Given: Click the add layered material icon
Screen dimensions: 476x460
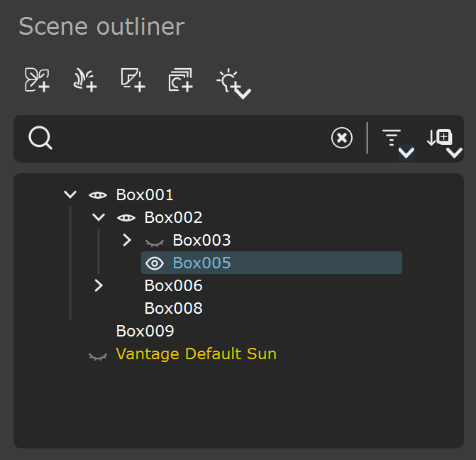Looking at the screenshot, I should [181, 80].
